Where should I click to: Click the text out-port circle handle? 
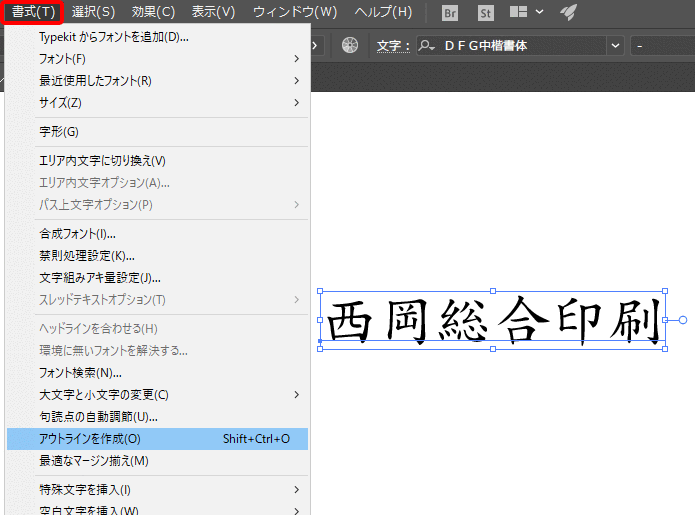(683, 320)
